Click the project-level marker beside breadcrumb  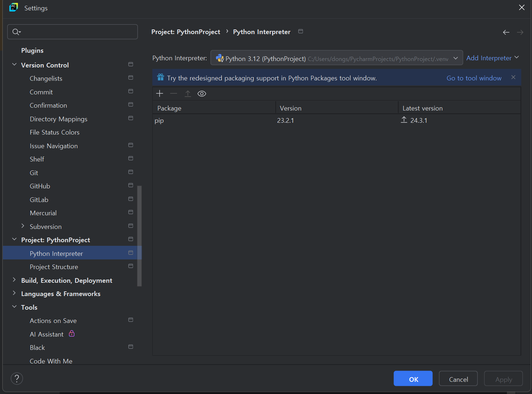coord(300,31)
